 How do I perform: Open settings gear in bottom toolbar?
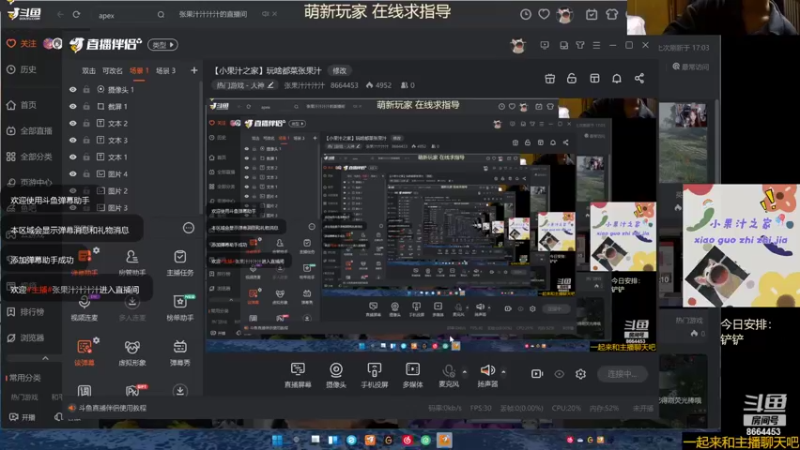(581, 374)
